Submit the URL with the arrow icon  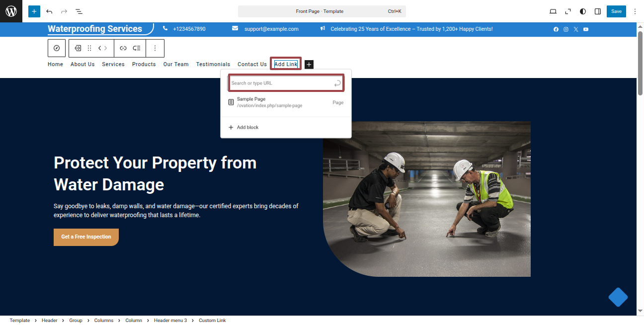point(337,83)
